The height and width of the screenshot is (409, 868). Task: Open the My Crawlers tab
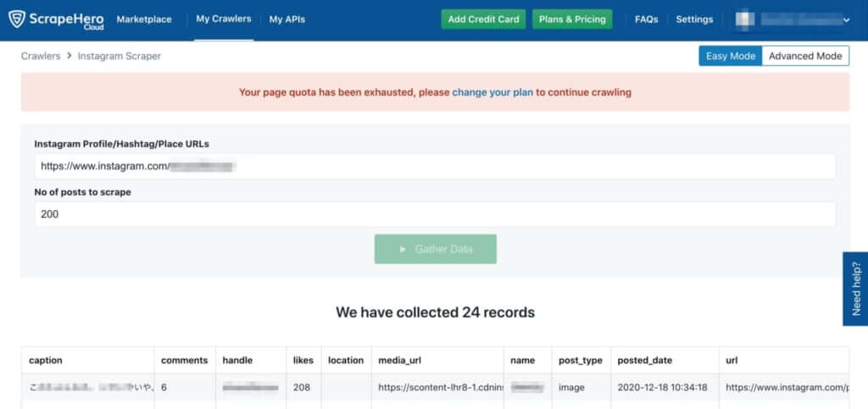click(x=224, y=19)
